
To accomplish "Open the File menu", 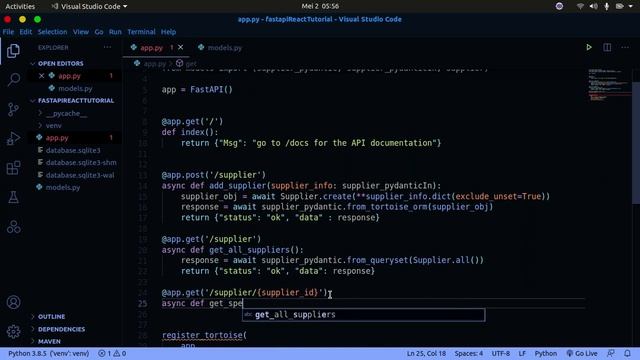I will click(x=8, y=32).
